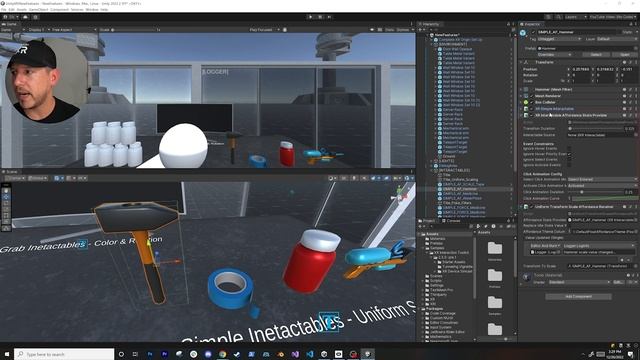
Task: Click the Step frame button
Action: (329, 17)
